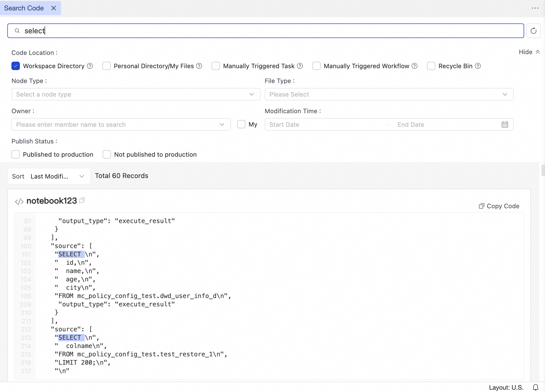The height and width of the screenshot is (392, 545).
Task: Collapse filters with the Hide link
Action: point(529,52)
